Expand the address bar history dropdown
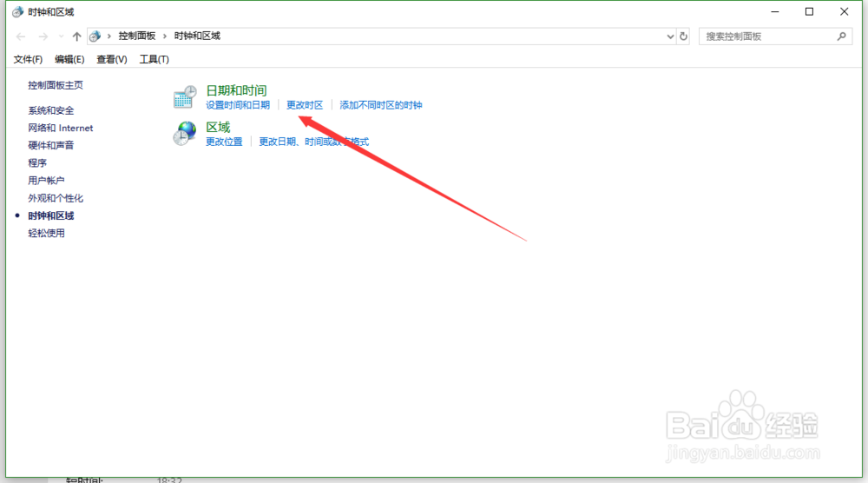 pos(670,36)
